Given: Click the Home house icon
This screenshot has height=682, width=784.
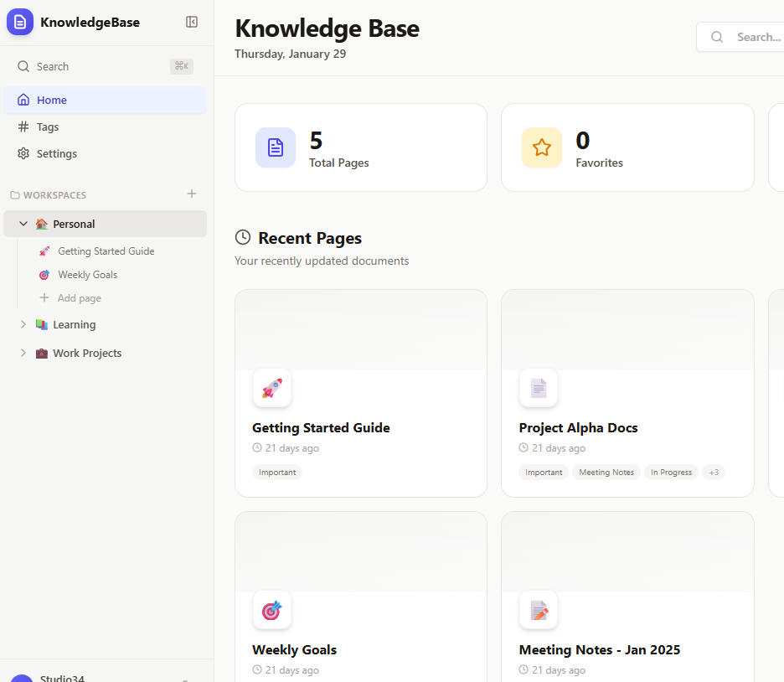Looking at the screenshot, I should click(x=23, y=100).
